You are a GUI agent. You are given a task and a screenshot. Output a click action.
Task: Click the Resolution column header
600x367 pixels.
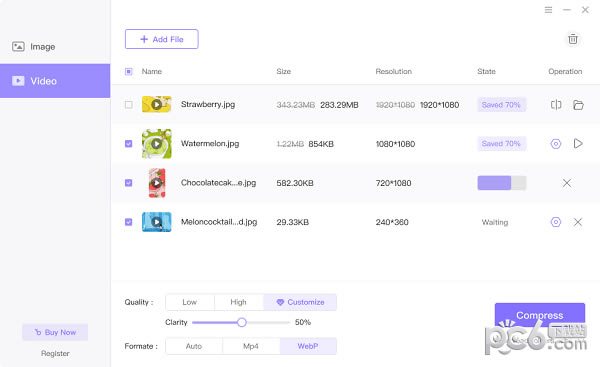tap(393, 72)
